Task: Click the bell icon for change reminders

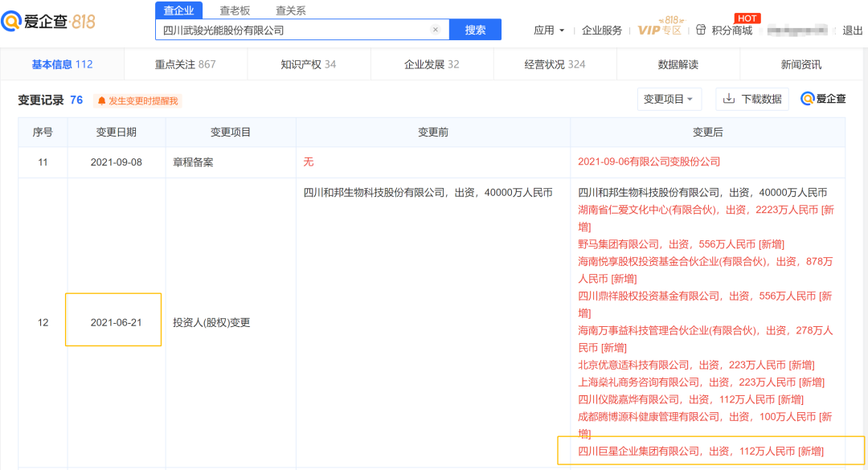Action: click(x=102, y=100)
